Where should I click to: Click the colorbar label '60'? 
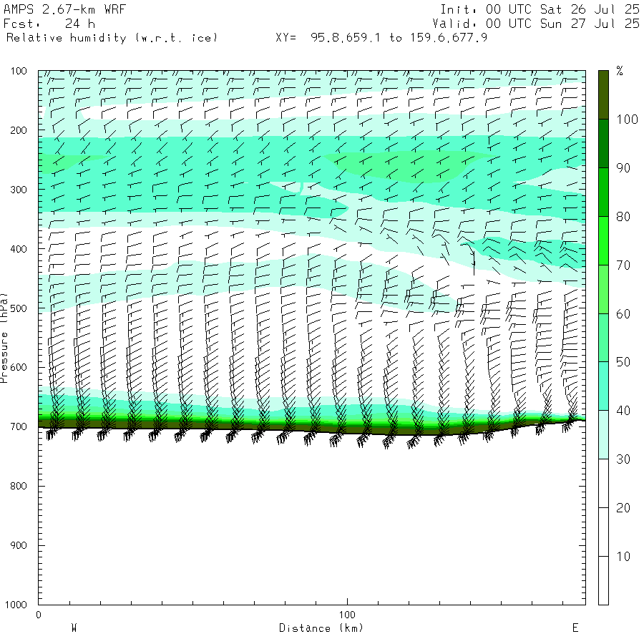pos(623,314)
